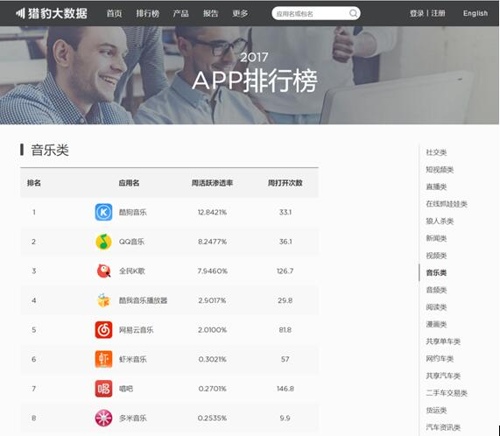The width and height of the screenshot is (500, 436).
Task: Click the 登录 link
Action: [x=417, y=13]
